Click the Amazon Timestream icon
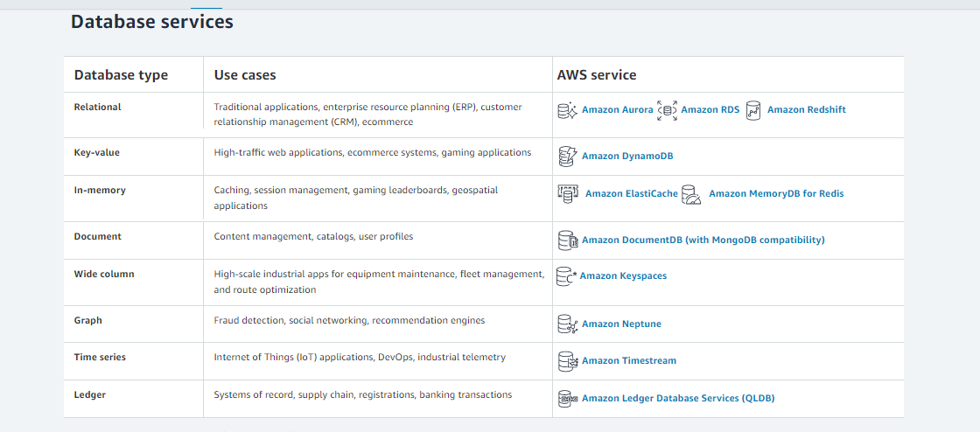Screen dimensions: 980x432 coord(567,360)
